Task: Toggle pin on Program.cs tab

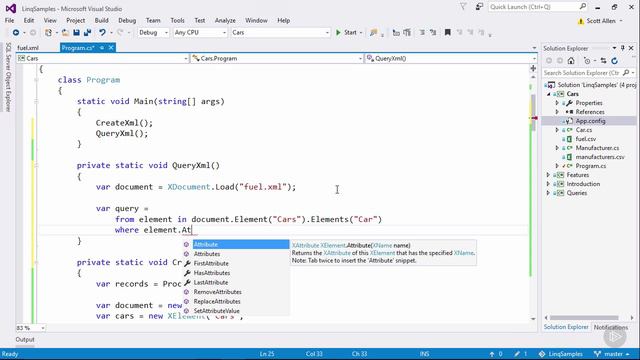Action: [102, 48]
